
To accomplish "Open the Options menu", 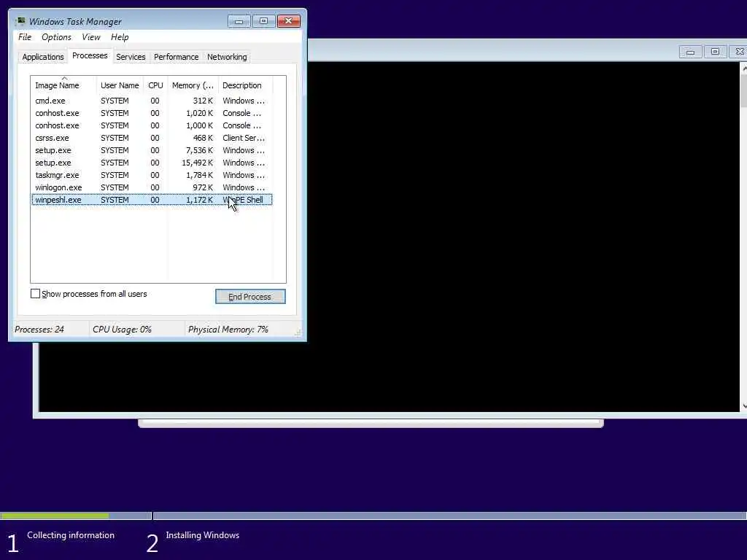I will tap(56, 37).
